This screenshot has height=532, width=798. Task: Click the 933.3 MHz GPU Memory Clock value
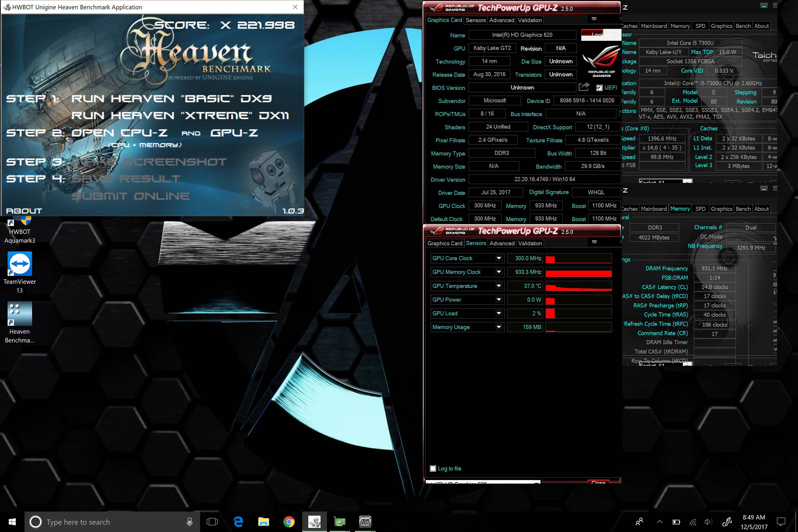click(525, 272)
